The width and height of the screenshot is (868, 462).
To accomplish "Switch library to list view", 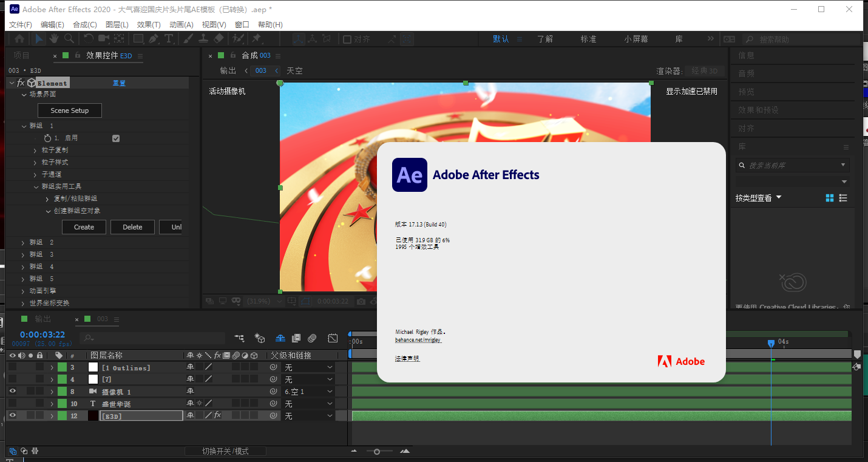I will (x=843, y=198).
